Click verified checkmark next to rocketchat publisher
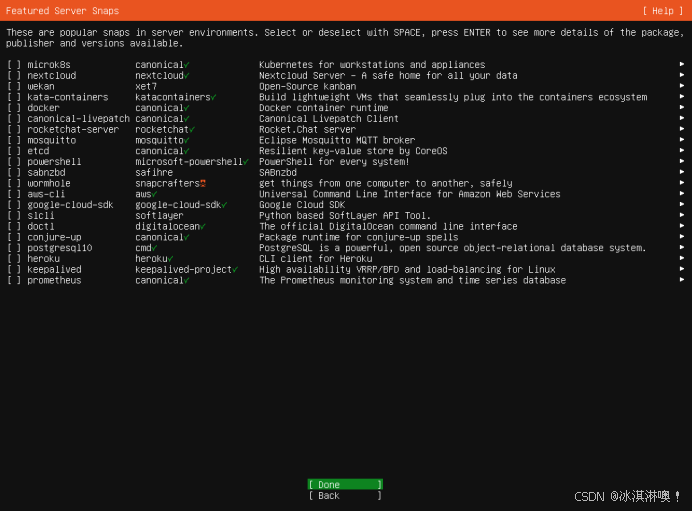Screen dimensions: 692x511 [192, 130]
